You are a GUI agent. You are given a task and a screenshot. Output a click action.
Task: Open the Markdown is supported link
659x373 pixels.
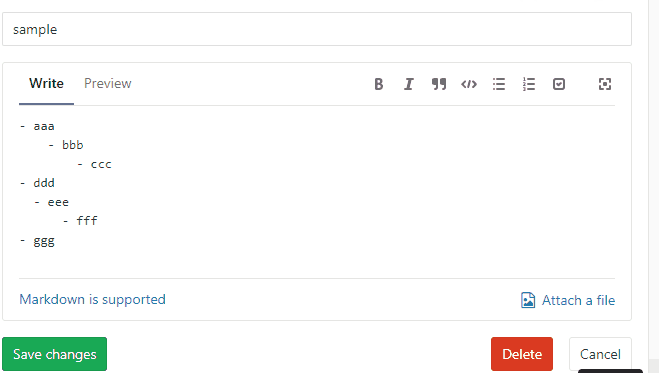[92, 299]
